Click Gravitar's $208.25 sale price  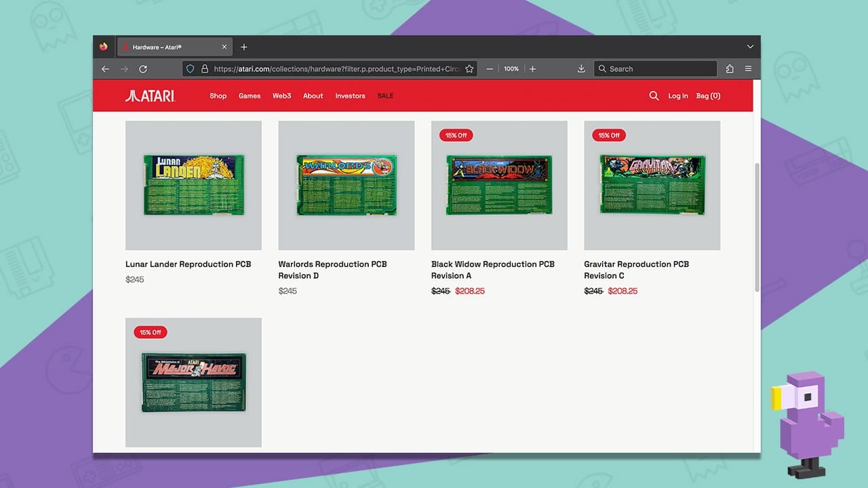(623, 291)
